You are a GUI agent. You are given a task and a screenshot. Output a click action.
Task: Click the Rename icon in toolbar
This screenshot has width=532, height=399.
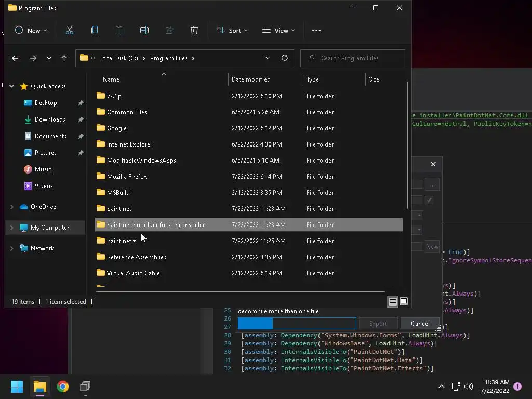click(144, 31)
